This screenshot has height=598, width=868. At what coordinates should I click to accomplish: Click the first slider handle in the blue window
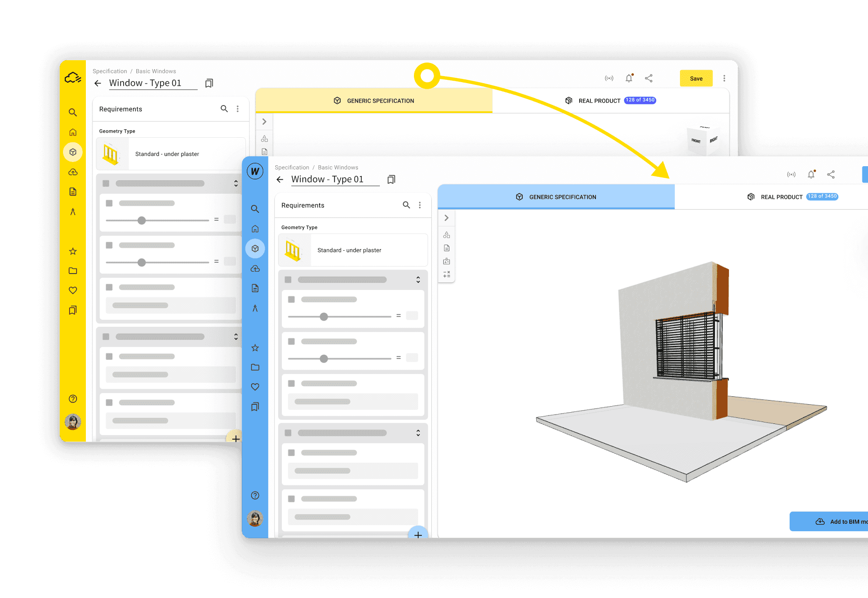324,317
